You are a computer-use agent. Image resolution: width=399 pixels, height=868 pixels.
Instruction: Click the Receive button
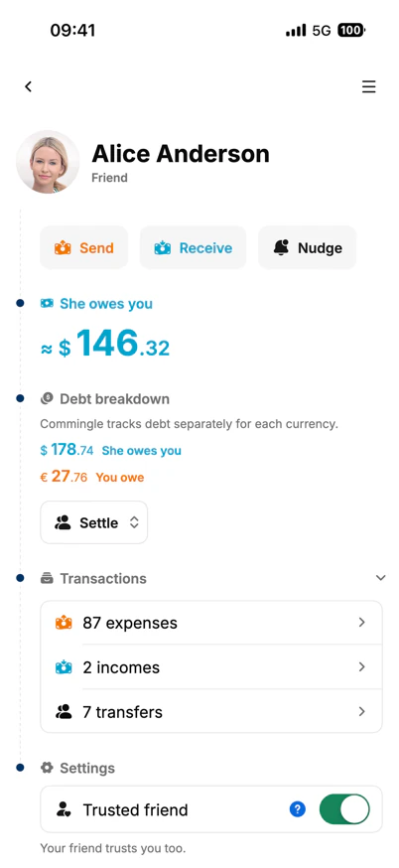193,248
